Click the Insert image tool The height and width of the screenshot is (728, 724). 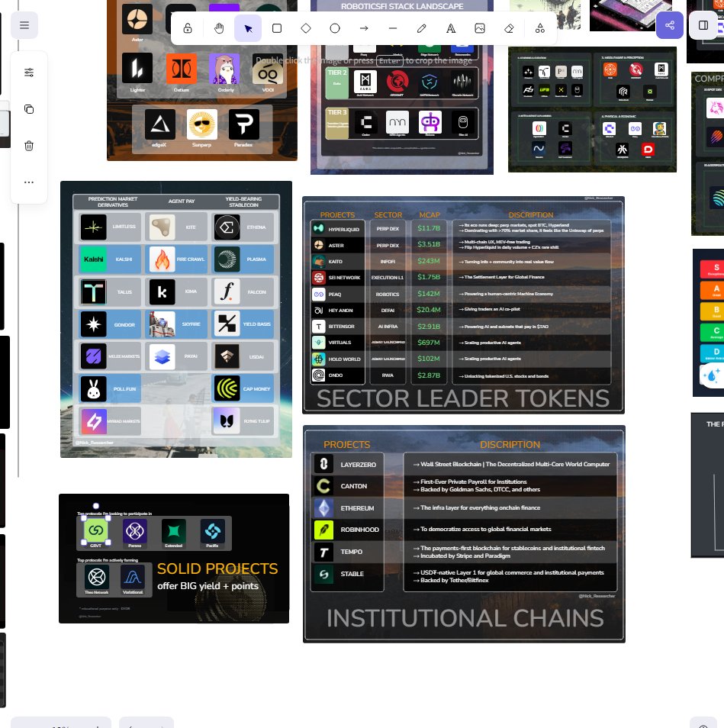[480, 28]
